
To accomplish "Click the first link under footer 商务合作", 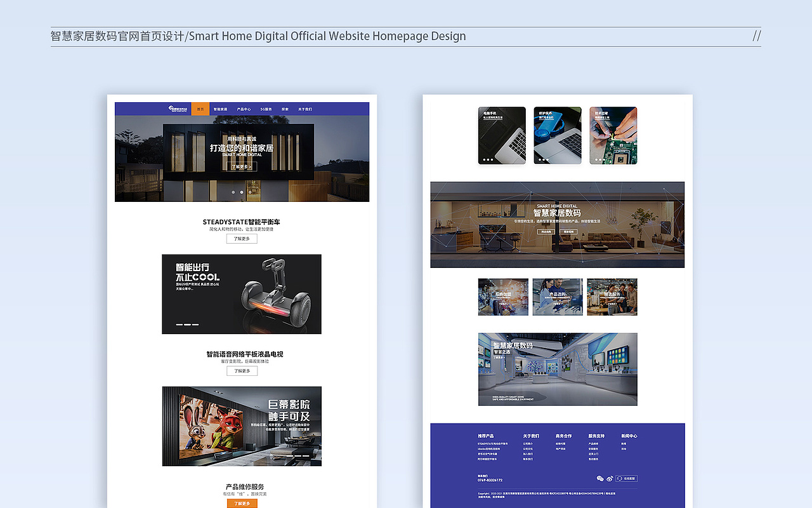I will point(561,444).
